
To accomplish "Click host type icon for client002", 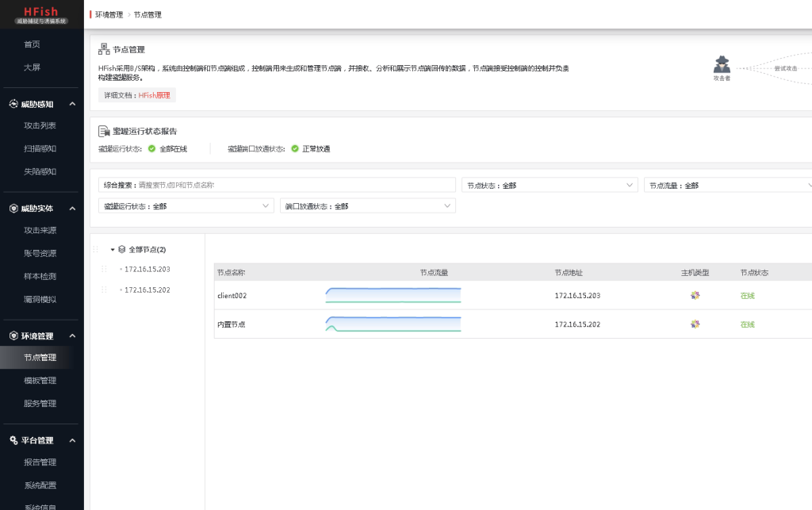I will (x=695, y=295).
